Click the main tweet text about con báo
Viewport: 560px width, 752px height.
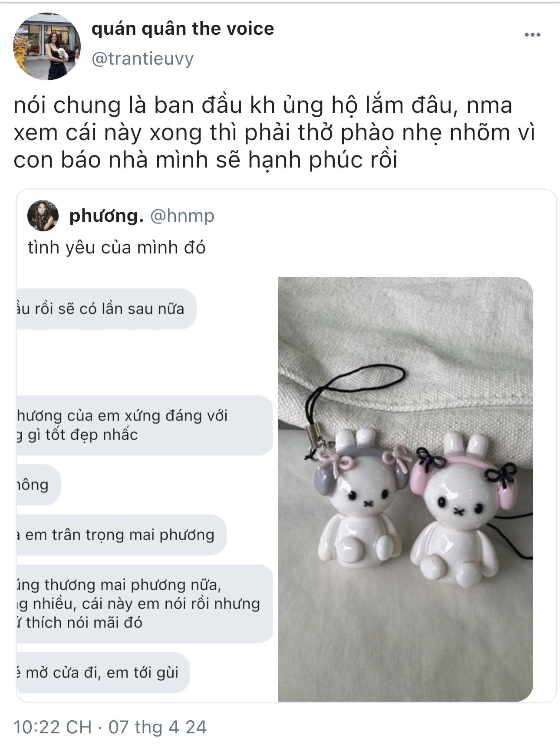tap(274, 133)
